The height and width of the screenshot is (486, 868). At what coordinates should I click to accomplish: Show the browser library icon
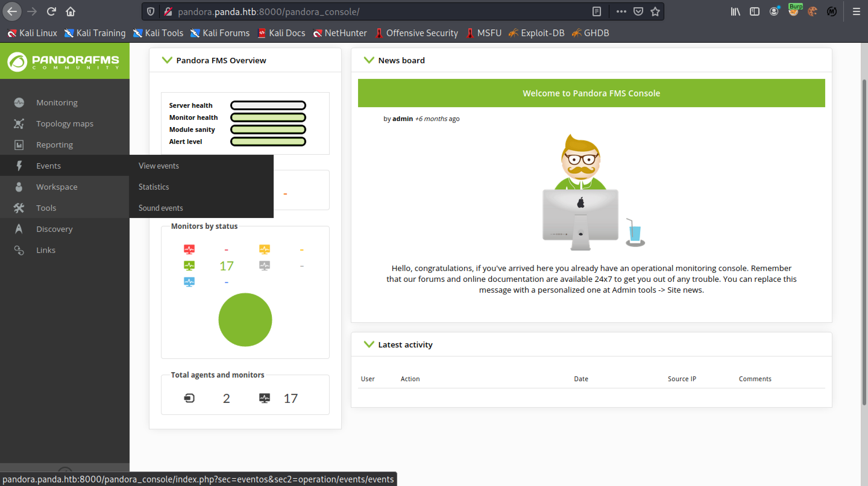click(736, 12)
